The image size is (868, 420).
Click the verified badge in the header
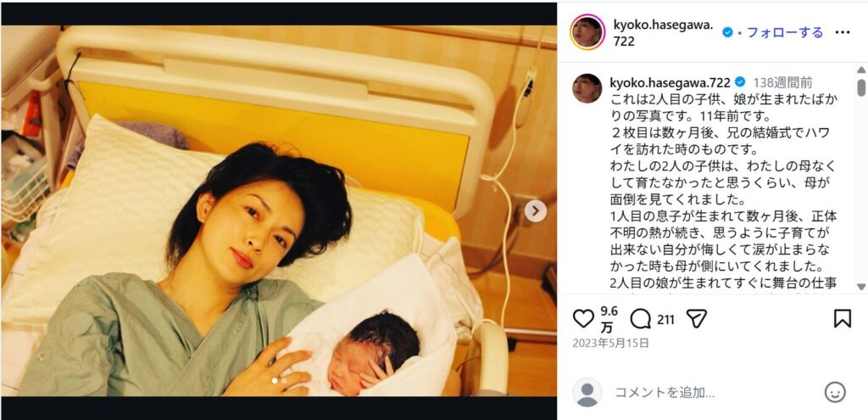pos(727,33)
